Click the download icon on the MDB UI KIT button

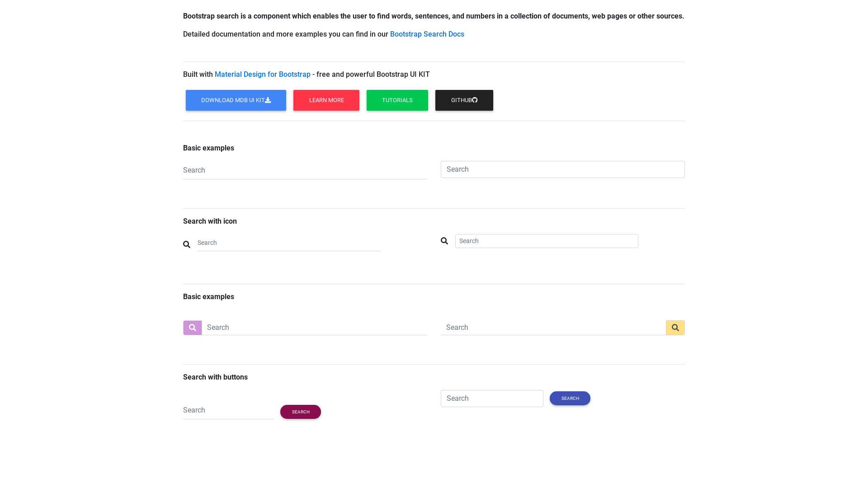(x=268, y=100)
